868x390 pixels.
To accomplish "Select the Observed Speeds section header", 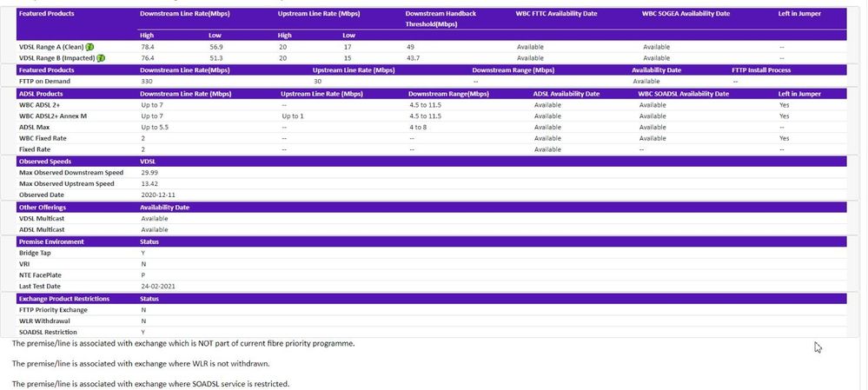I will click(44, 161).
